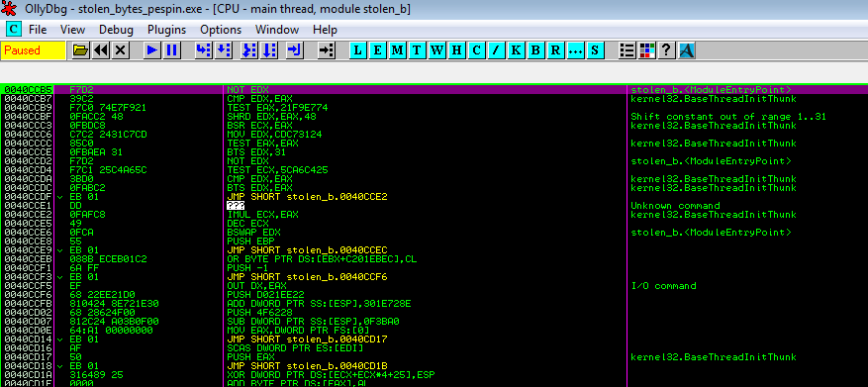Open the Window menu

[277, 30]
